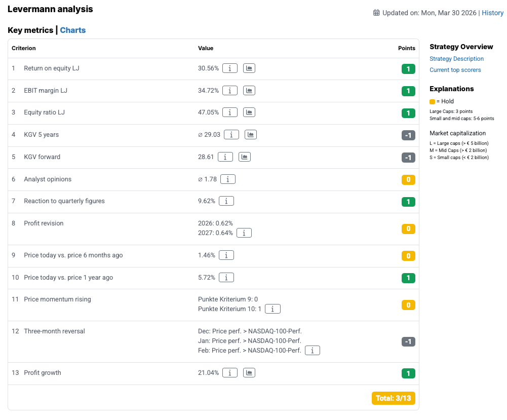Screen dimensions: 507x420
Task: Click calendar icon beside Updated on date
Action: tap(376, 13)
